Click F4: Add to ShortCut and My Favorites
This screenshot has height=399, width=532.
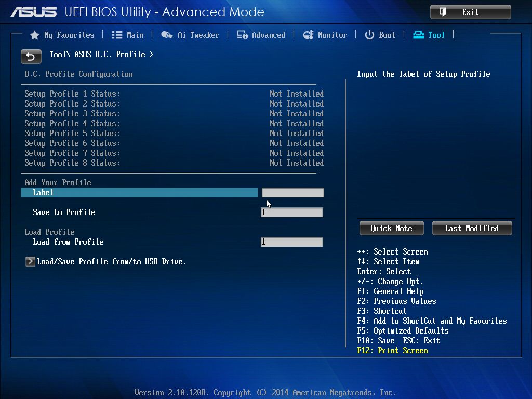[432, 321]
